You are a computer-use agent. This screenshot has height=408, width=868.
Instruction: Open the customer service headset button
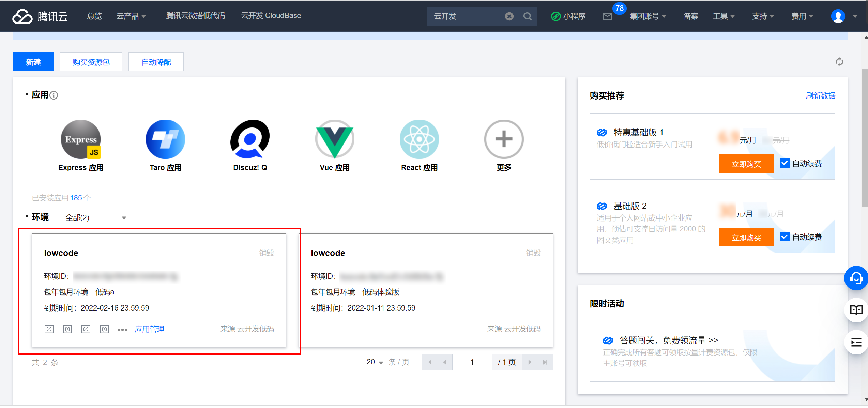coord(856,278)
